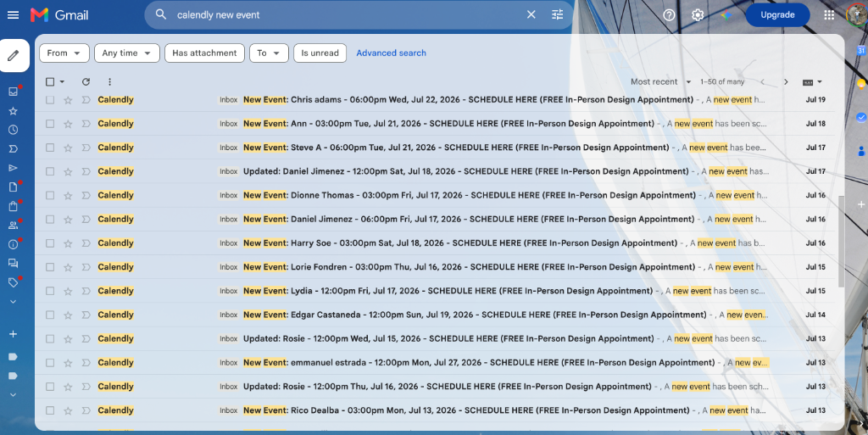
Task: Mark the Harry Soe email important
Action: [86, 243]
